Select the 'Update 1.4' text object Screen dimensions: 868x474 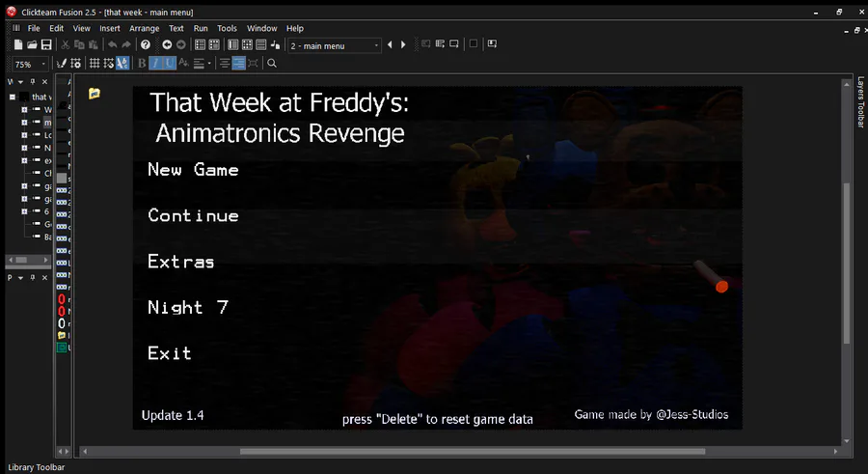pyautogui.click(x=173, y=415)
